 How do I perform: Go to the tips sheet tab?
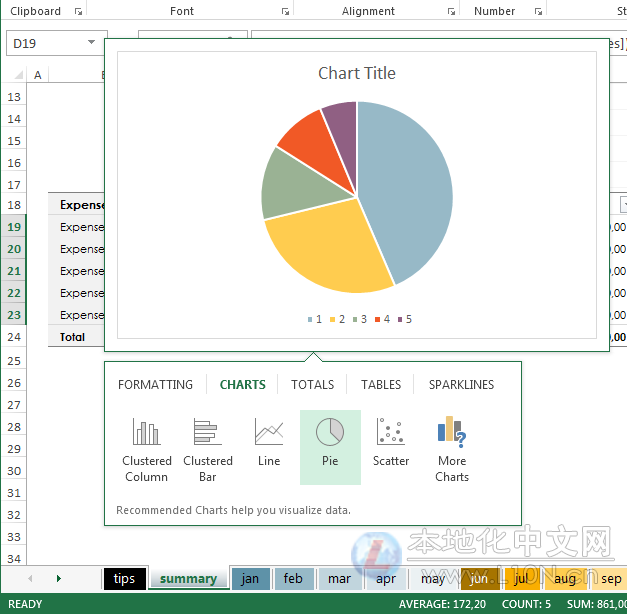pos(124,579)
